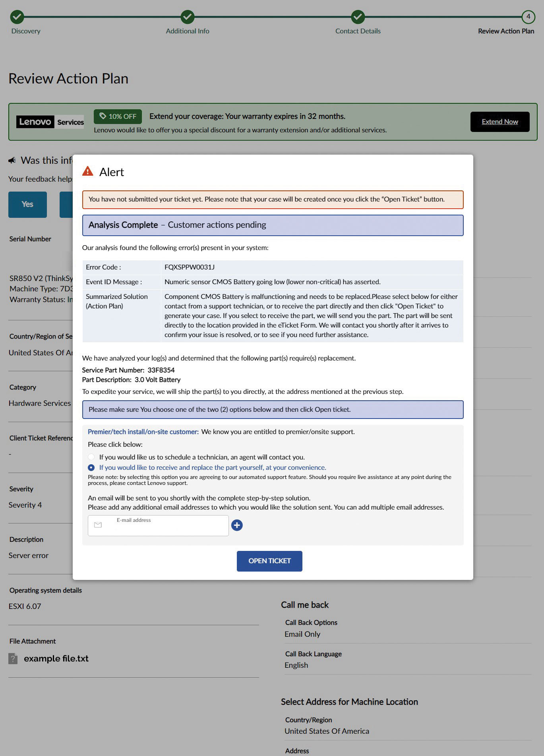Screen dimensions: 544x756
Task: Click the English call back language value
Action: [296, 665]
